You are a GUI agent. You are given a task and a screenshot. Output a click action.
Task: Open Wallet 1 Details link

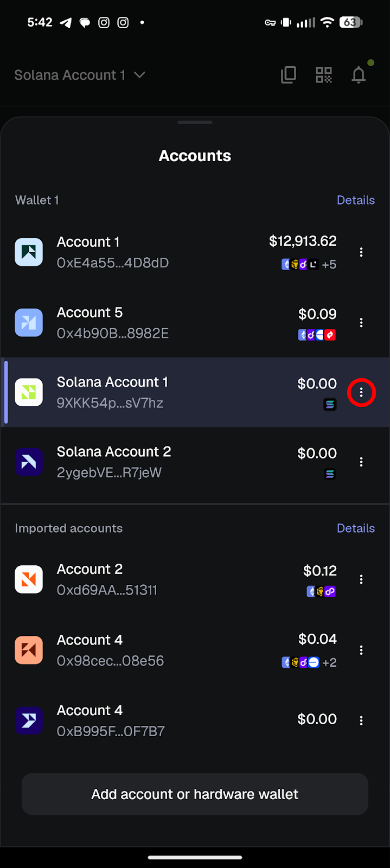pyautogui.click(x=355, y=200)
